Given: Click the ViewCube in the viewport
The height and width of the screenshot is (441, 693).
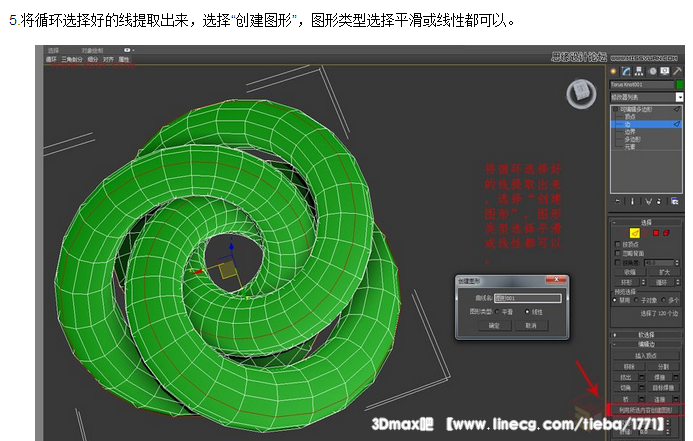Looking at the screenshot, I should click(x=581, y=93).
